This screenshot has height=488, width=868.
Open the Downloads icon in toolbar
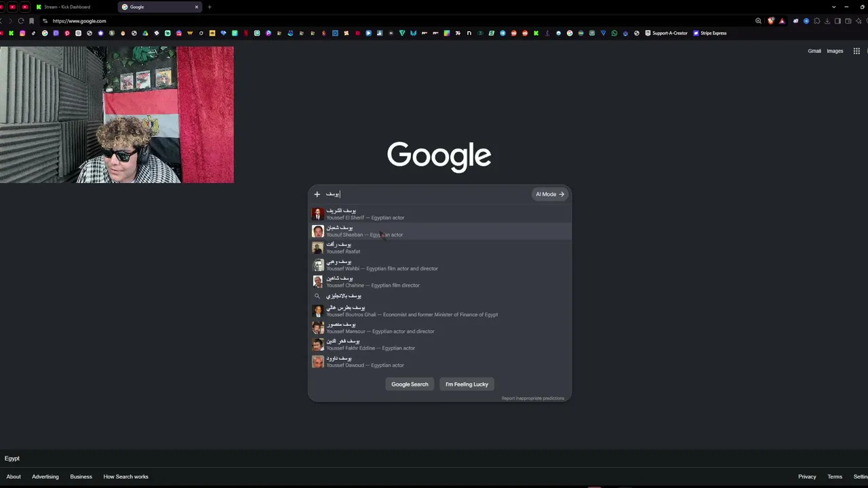tap(827, 21)
